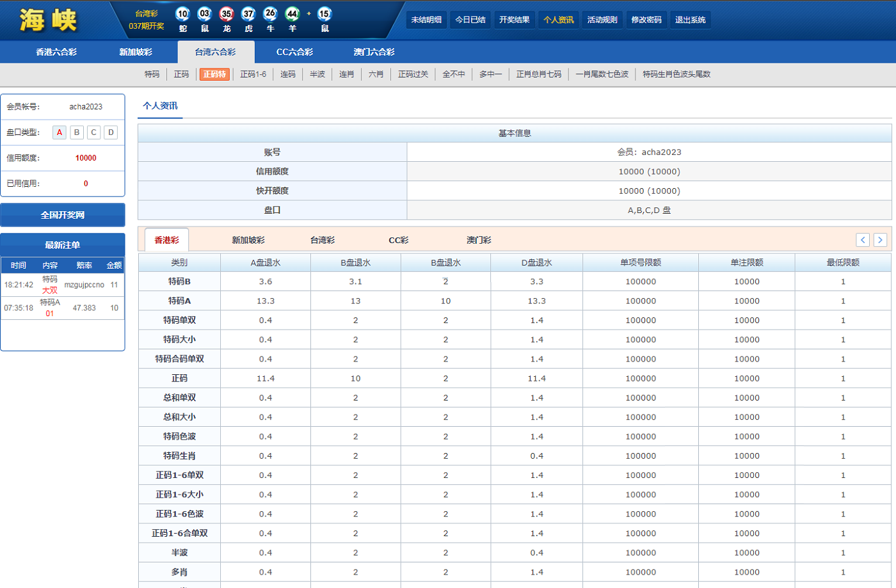This screenshot has height=588, width=896.
Task: Click the lottery ball number 44
Action: [x=292, y=13]
